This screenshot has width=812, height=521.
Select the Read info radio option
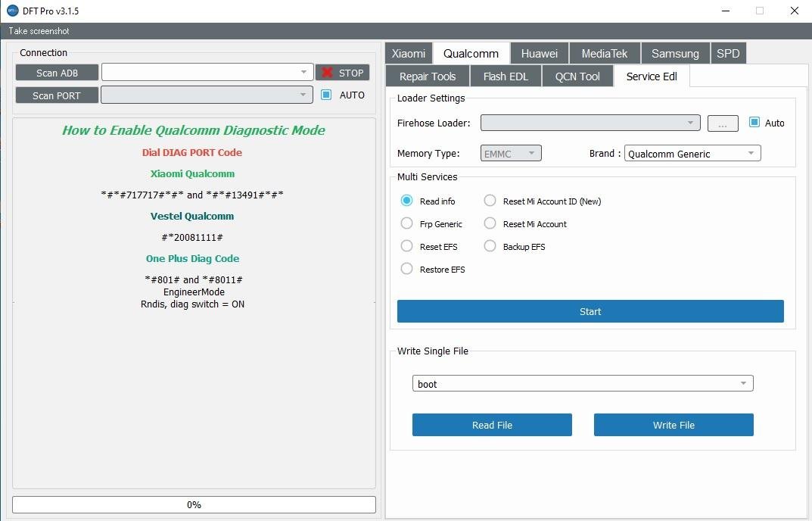[407, 201]
